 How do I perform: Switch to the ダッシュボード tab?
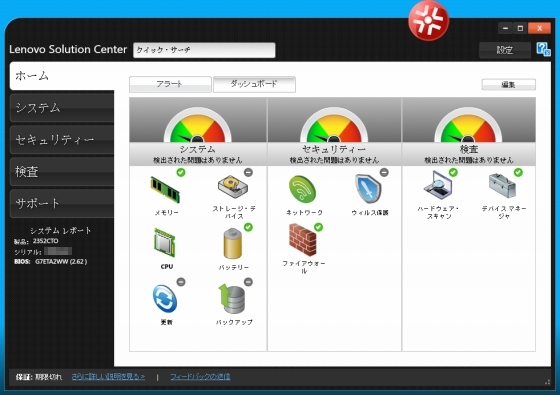click(x=254, y=84)
